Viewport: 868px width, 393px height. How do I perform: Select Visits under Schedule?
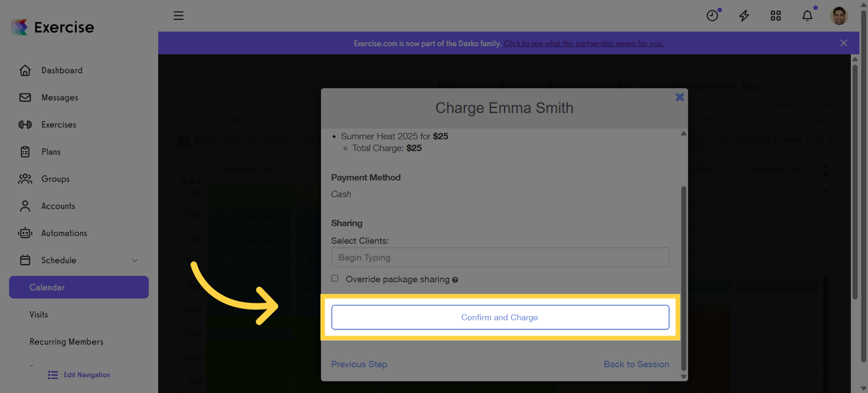pos(39,314)
